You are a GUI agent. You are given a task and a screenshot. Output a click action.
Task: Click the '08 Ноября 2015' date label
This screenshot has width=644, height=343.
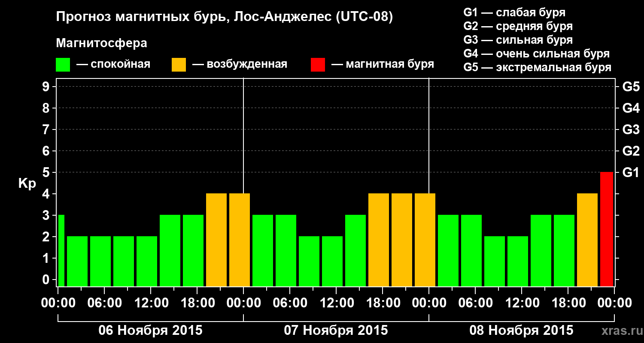point(521,330)
